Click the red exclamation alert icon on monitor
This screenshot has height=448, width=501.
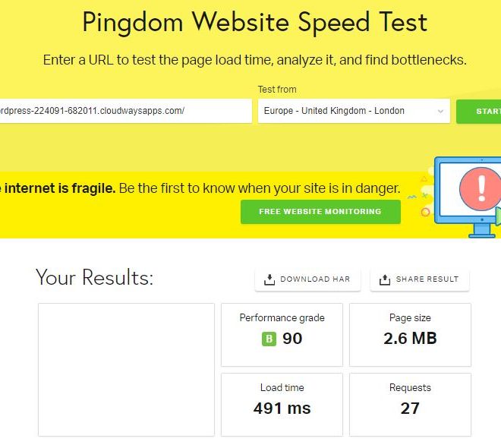pos(481,189)
